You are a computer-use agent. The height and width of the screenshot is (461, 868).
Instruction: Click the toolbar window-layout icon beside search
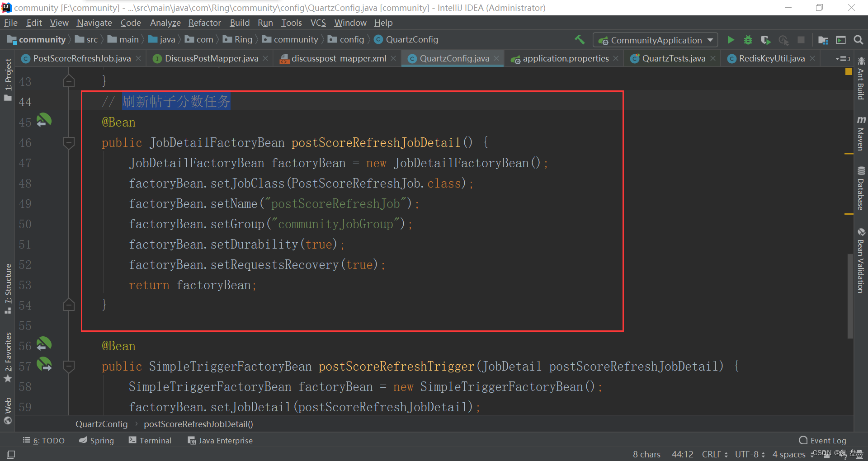pos(841,40)
